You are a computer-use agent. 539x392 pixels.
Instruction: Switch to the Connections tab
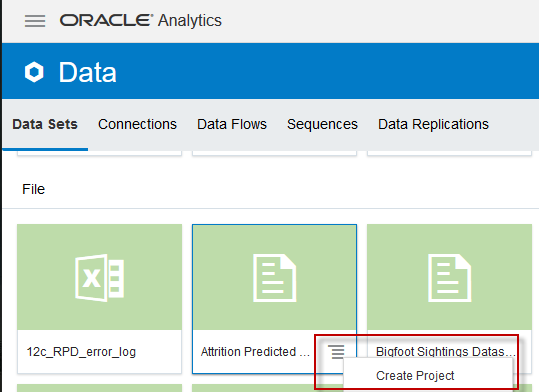click(137, 124)
